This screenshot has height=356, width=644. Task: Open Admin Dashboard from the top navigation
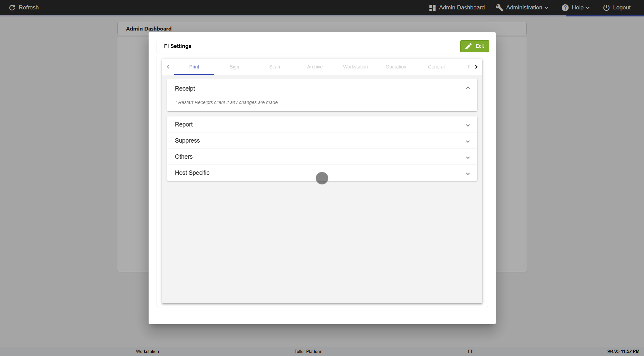coord(457,7)
